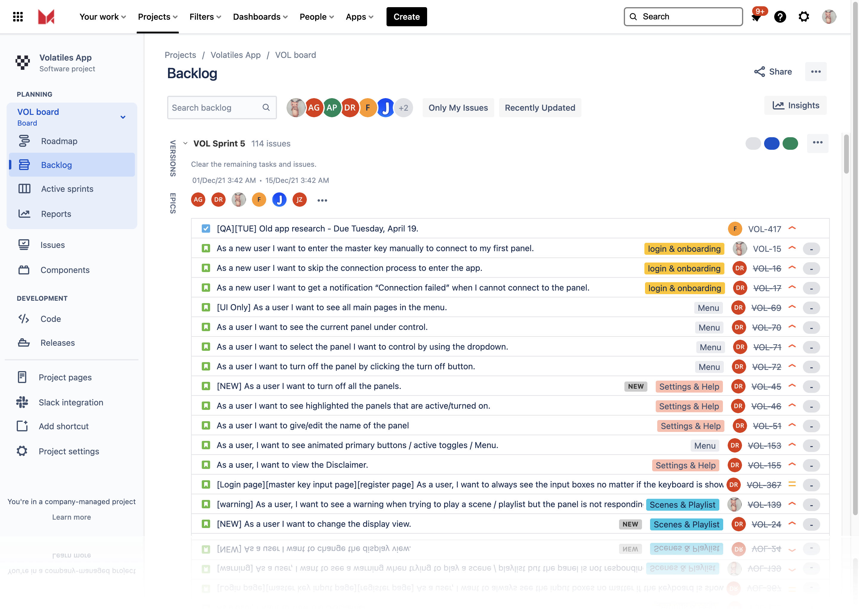
Task: Toggle Recently Updated filter
Action: click(540, 108)
